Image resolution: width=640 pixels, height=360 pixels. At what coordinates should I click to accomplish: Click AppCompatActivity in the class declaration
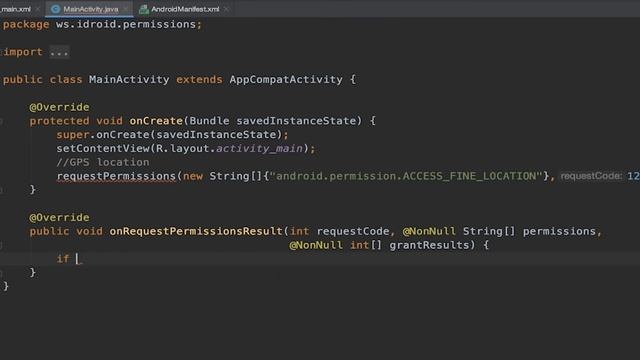286,80
